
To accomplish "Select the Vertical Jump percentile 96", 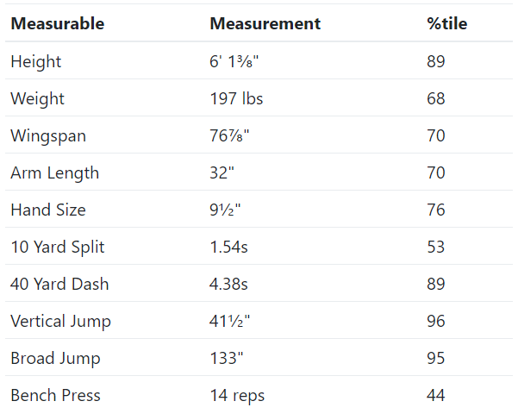I will [x=436, y=321].
